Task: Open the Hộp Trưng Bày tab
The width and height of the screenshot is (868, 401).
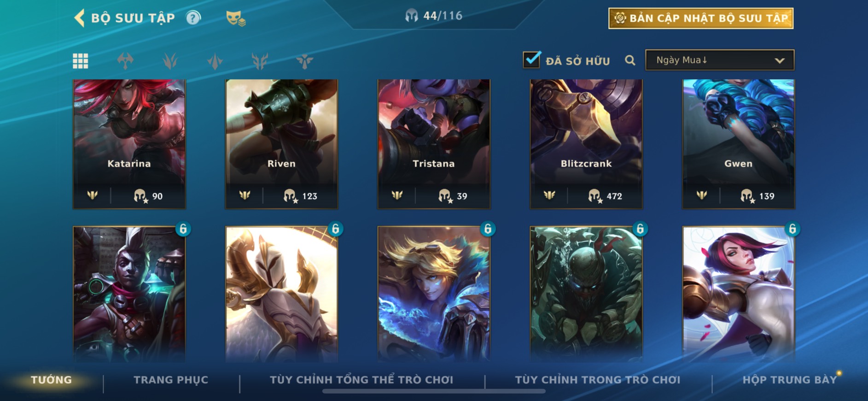Action: coord(789,380)
